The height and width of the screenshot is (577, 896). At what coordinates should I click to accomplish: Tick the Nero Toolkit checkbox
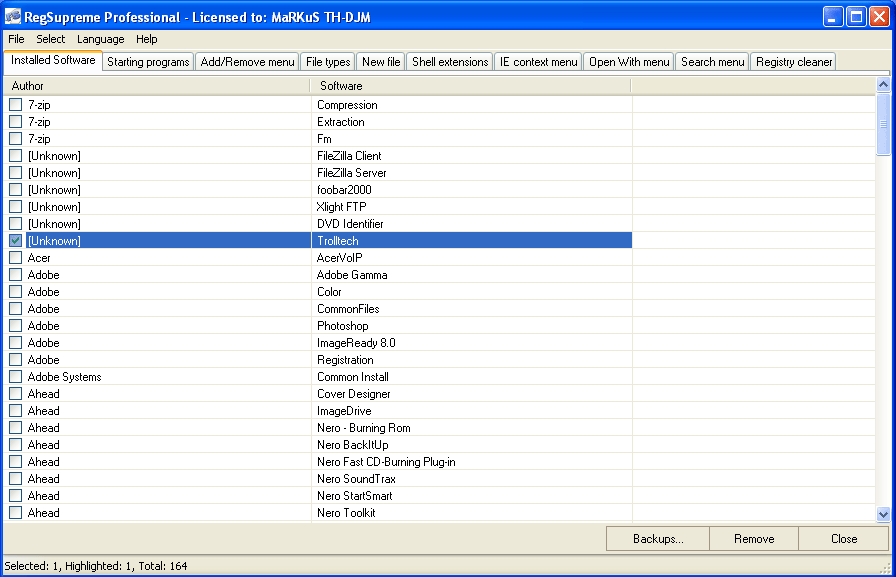tap(15, 512)
